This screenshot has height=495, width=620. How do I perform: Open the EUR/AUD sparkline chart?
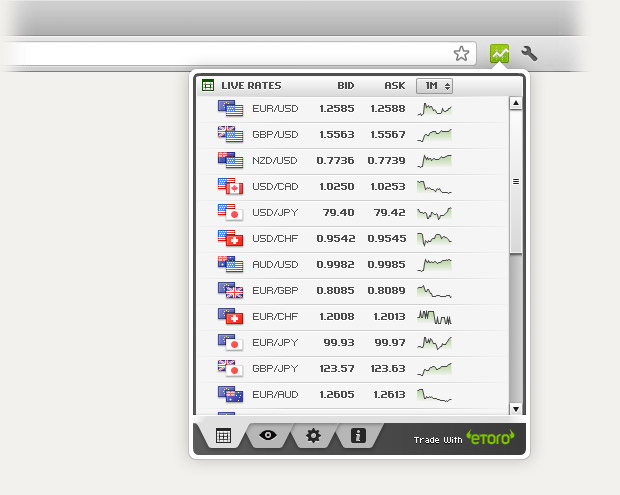[434, 395]
